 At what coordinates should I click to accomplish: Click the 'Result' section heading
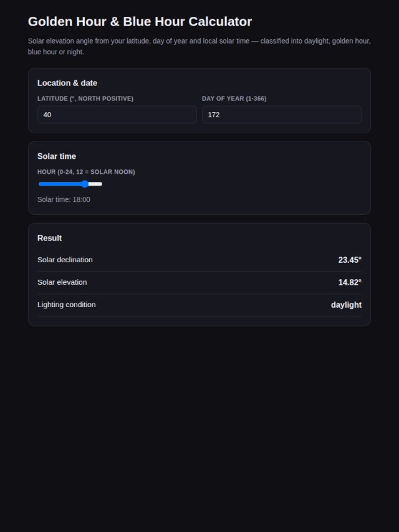pyautogui.click(x=50, y=238)
